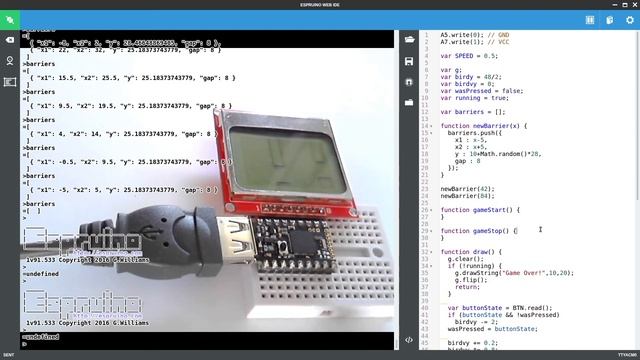Click code line 'gap : 8'
The image size is (640, 360).
pyautogui.click(x=467, y=161)
